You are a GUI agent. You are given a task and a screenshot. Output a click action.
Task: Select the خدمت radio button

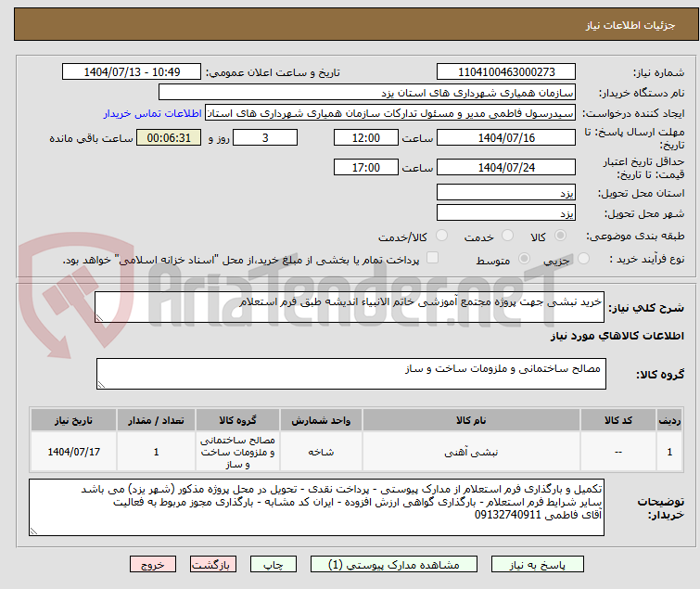[x=507, y=236]
